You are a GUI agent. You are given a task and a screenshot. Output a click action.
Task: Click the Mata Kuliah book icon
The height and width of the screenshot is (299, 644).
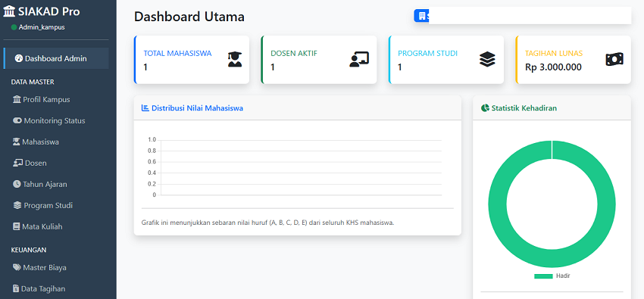pos(17,226)
